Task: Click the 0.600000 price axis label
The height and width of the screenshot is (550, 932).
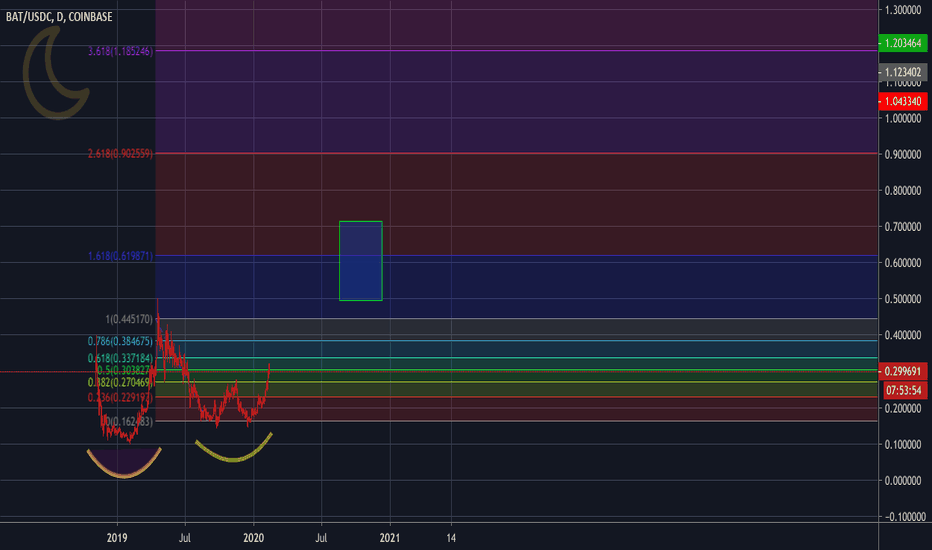Action: (903, 263)
